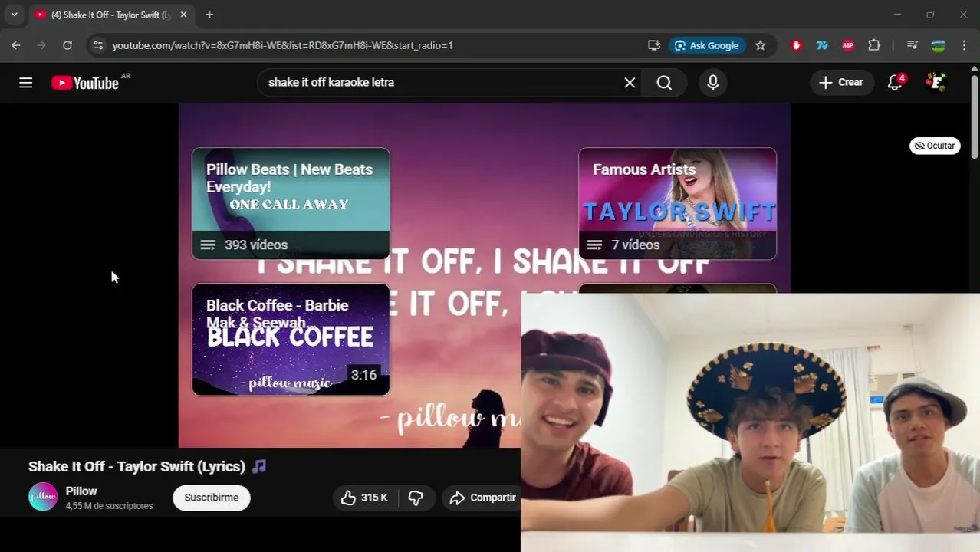Open Pillow channel name link
Screen dimensions: 980x552
tap(81, 491)
